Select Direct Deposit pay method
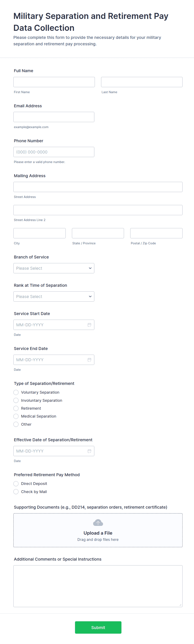The image size is (194, 644). coord(16,483)
